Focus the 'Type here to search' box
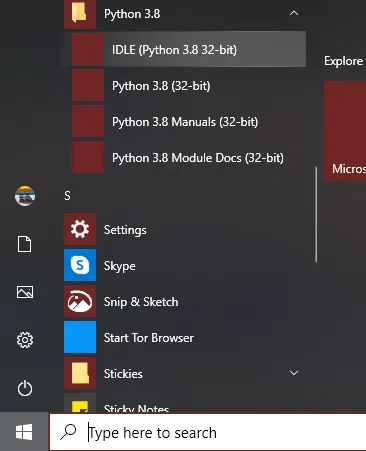Screen dimensions: 366x451 (x=208, y=432)
